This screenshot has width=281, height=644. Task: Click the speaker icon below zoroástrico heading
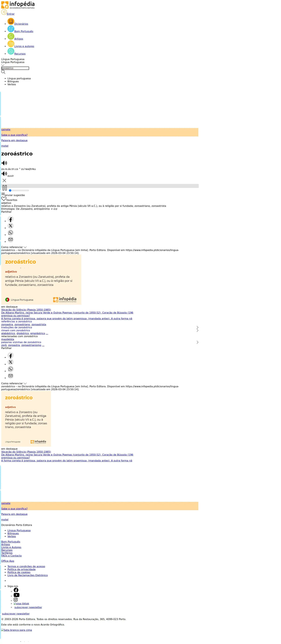point(4,163)
